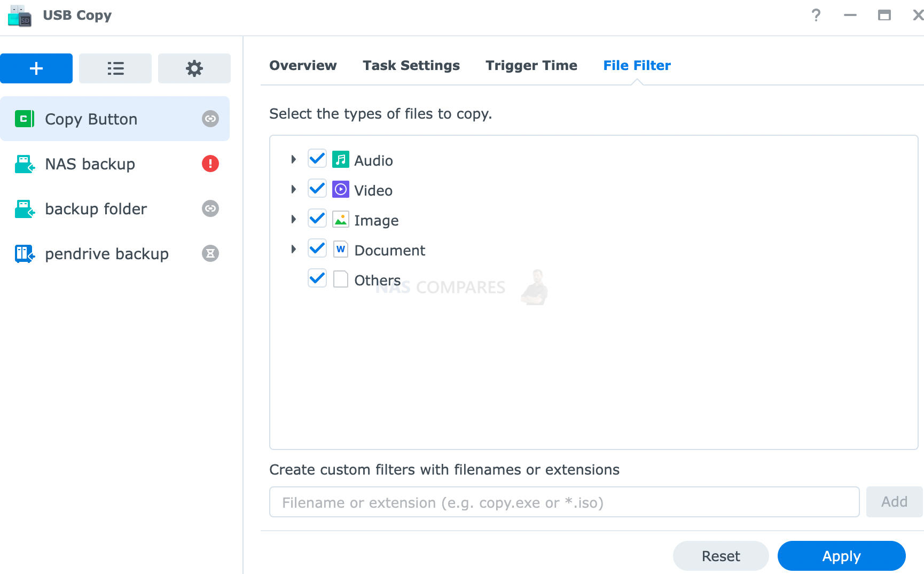
Task: Uncheck the Audio file type checkbox
Action: [317, 159]
